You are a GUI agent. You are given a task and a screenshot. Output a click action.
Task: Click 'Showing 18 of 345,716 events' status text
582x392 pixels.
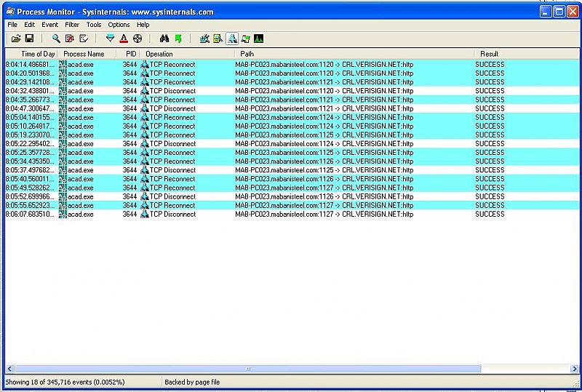(x=65, y=382)
